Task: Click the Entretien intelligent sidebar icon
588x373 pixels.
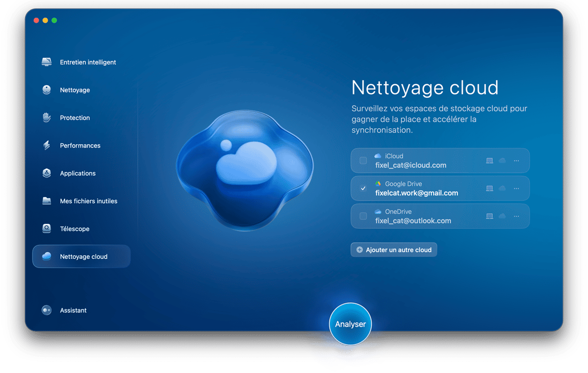Action: pyautogui.click(x=46, y=62)
